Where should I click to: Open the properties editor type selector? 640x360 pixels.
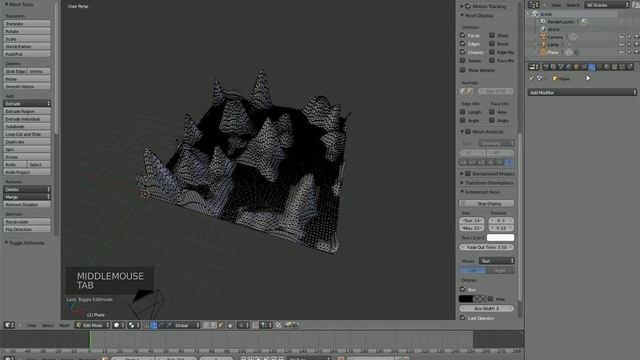pos(533,67)
